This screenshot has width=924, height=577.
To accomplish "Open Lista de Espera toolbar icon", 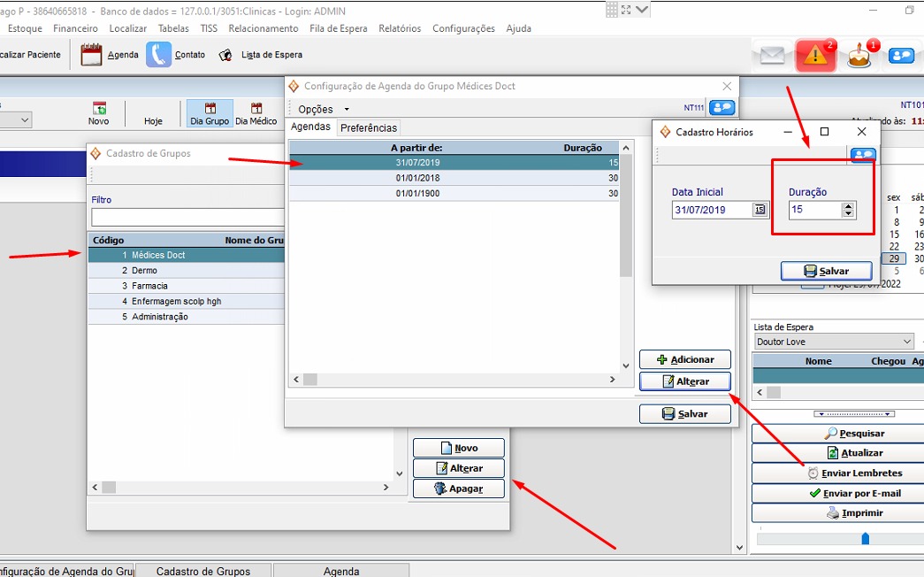I will [226, 55].
